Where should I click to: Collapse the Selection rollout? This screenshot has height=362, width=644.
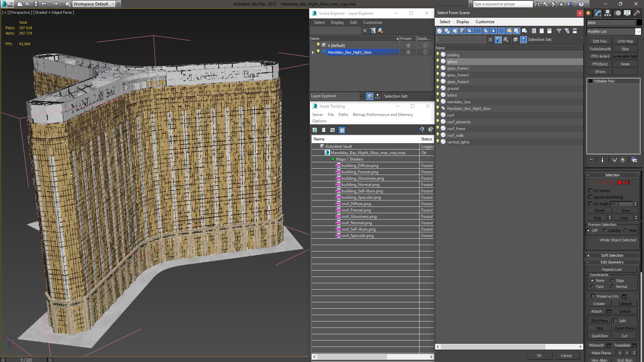click(588, 175)
